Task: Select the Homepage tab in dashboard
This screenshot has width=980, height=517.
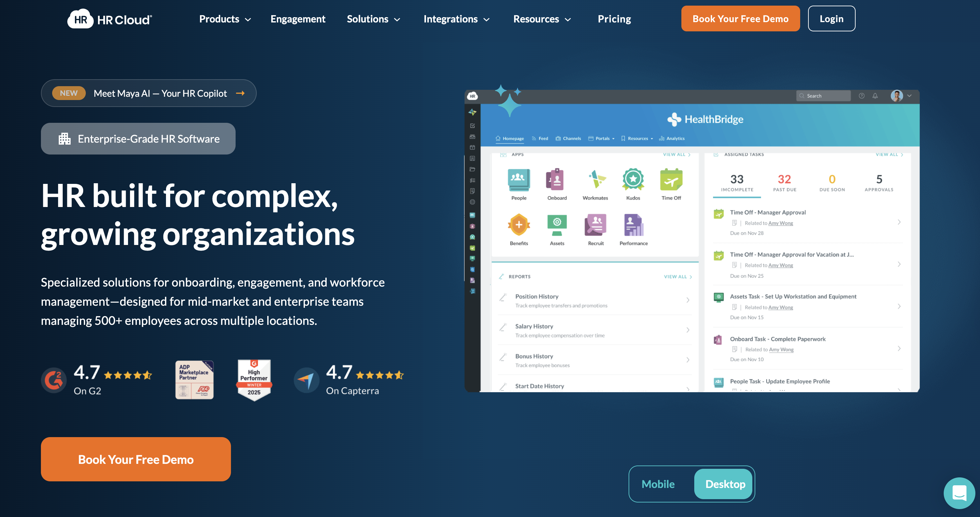Action: pyautogui.click(x=509, y=139)
